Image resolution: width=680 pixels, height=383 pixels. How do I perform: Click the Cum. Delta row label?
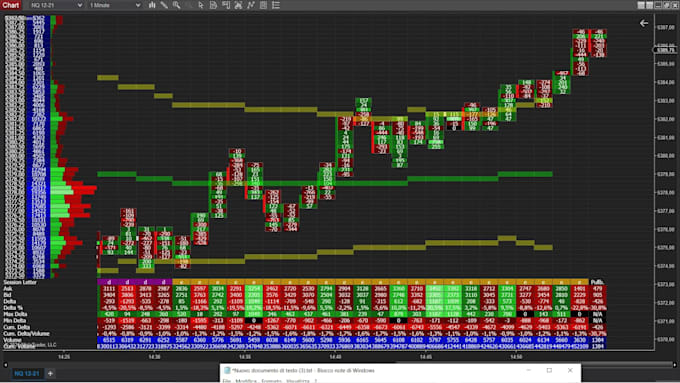click(x=17, y=327)
